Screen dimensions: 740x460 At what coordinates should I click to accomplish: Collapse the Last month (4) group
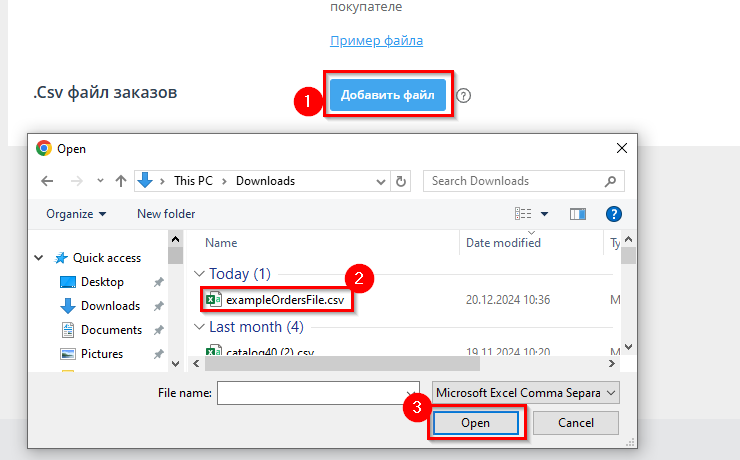tap(200, 327)
